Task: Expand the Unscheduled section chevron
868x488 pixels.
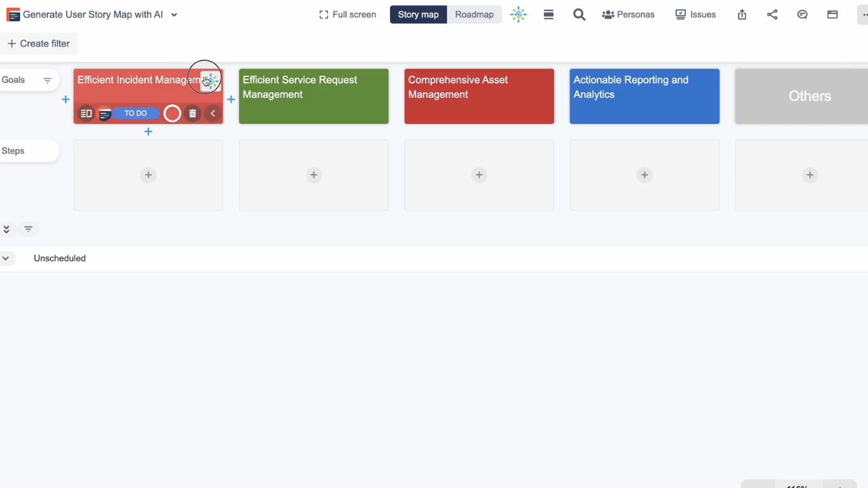Action: coord(6,258)
